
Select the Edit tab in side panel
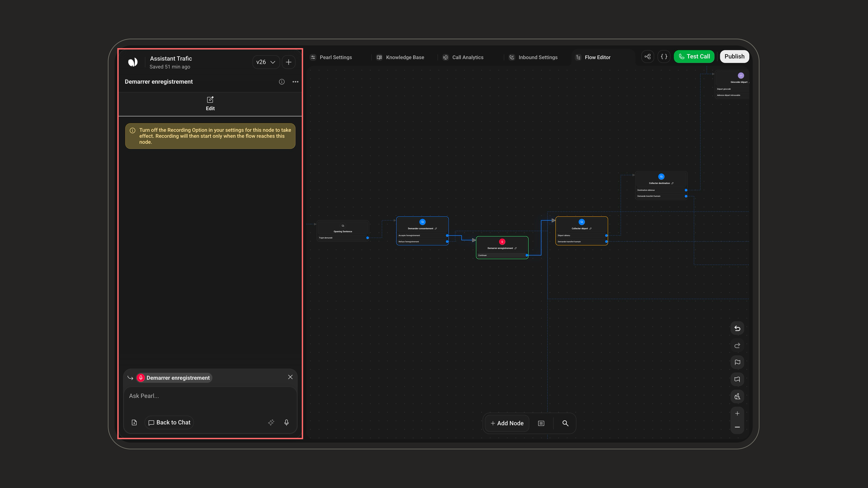pos(210,104)
